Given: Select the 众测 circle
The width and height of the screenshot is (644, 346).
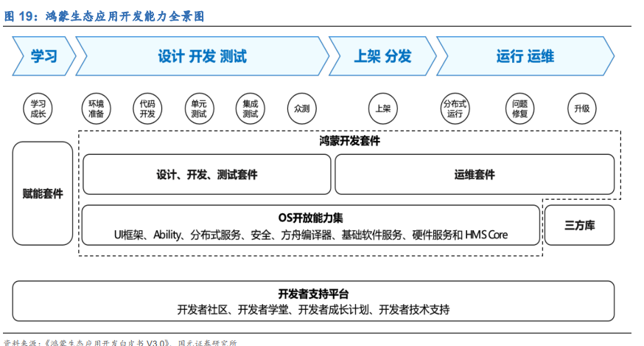Looking at the screenshot, I should click(302, 108).
